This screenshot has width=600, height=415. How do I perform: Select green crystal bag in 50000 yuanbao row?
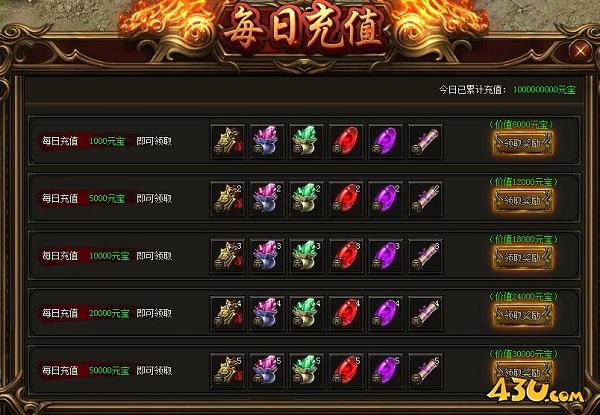[307, 371]
